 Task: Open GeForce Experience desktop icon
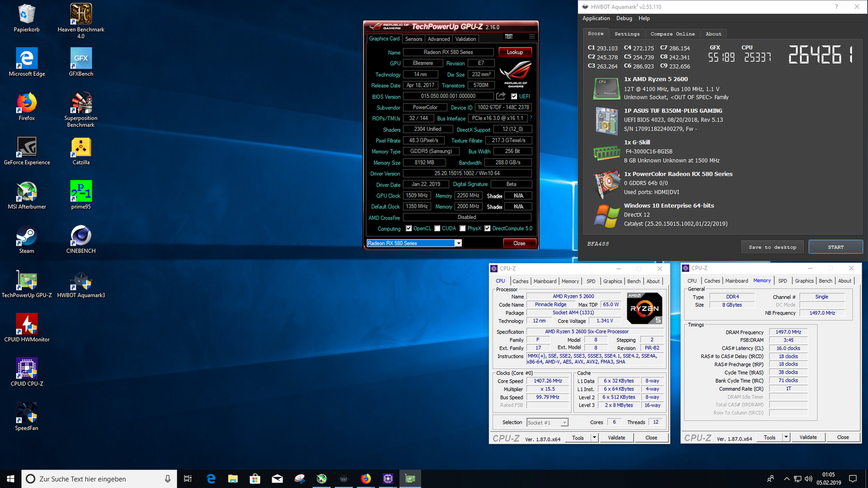tap(27, 151)
